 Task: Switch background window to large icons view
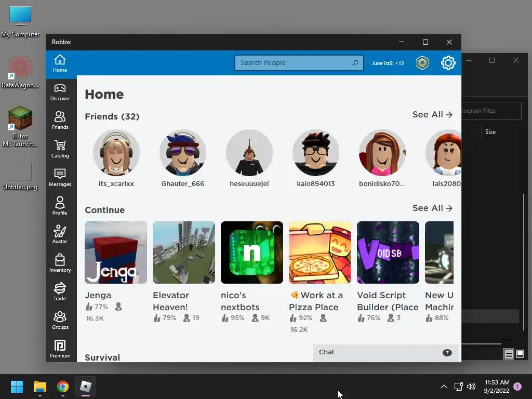[x=520, y=354]
